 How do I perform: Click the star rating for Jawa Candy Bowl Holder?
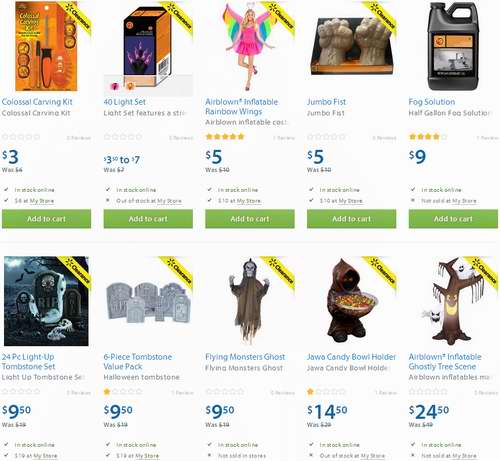tap(326, 392)
